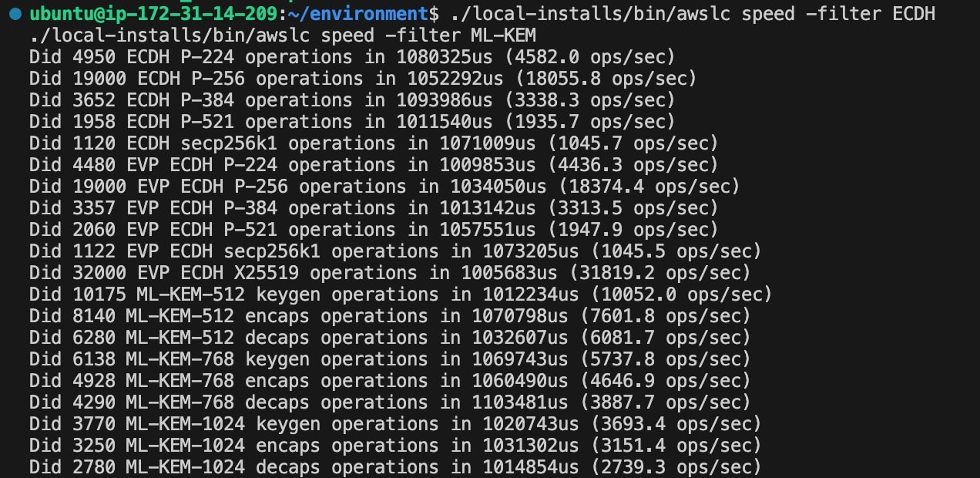This screenshot has width=980, height=478.
Task: Select the 'Did 3357 EVP ECDH P-384' line
Action: (374, 208)
